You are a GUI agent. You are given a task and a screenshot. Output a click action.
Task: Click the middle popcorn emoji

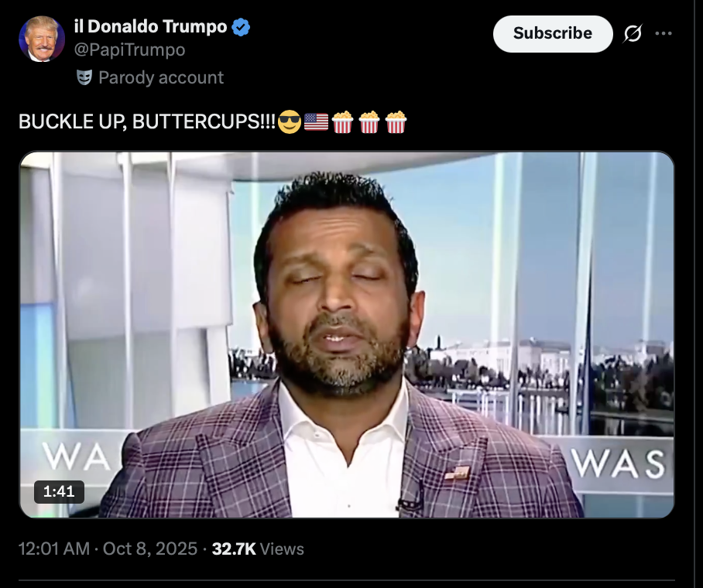[369, 122]
